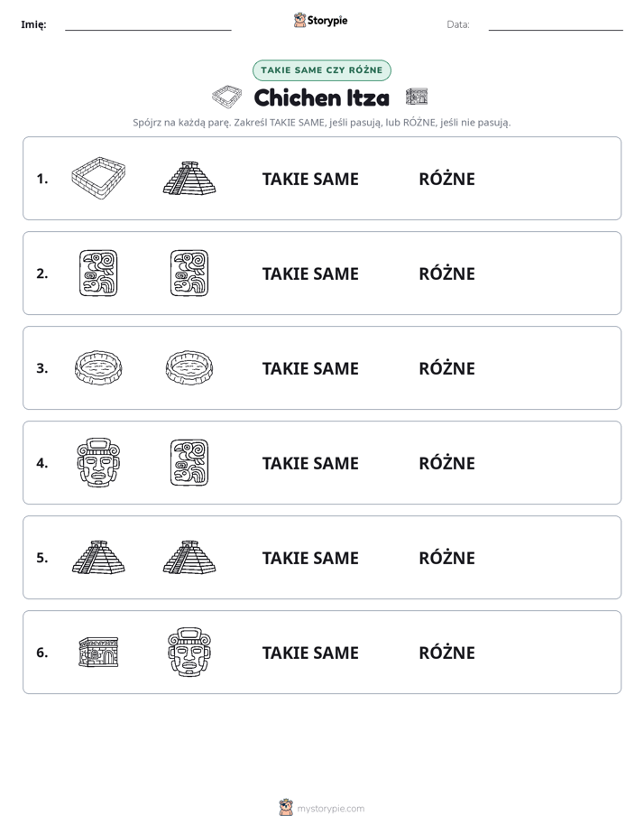This screenshot has height=834, width=644.
Task: Select the left glyph tablet in row 2
Action: [x=98, y=273]
